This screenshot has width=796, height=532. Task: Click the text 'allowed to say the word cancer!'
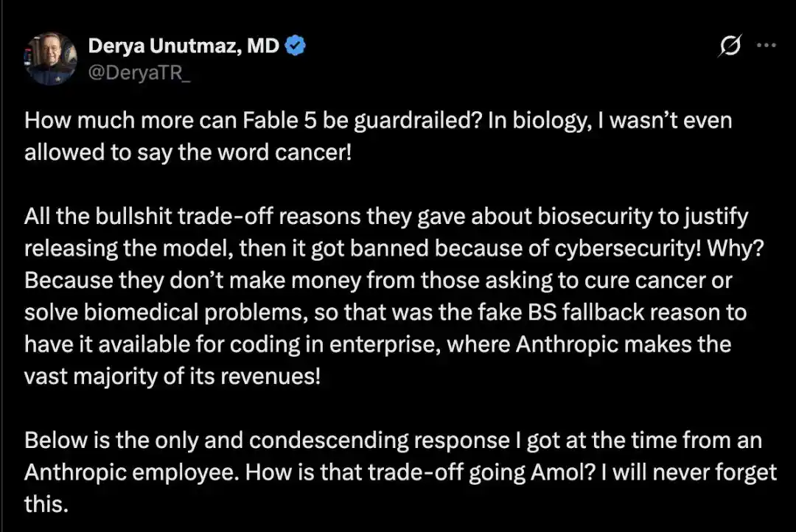point(188,153)
